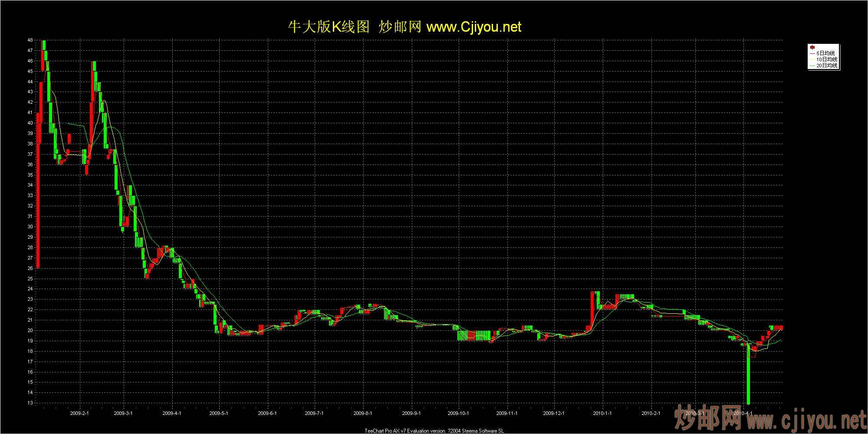Click the 13 price axis label
Image resolution: width=868 pixels, height=434 pixels.
[x=30, y=403]
